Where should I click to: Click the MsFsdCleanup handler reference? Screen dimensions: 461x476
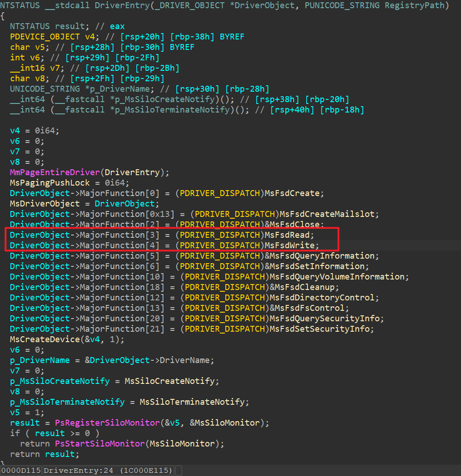coord(307,287)
